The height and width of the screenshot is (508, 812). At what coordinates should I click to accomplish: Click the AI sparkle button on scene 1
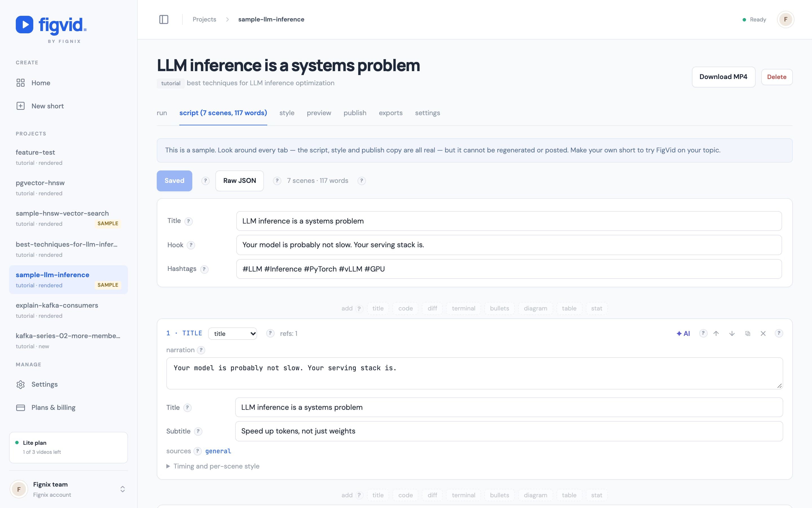pos(683,333)
